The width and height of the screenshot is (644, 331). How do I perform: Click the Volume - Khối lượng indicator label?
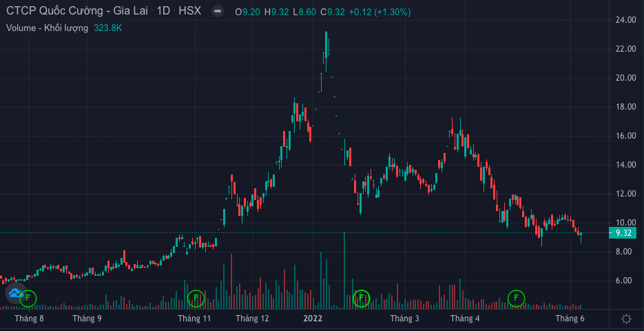coord(48,28)
